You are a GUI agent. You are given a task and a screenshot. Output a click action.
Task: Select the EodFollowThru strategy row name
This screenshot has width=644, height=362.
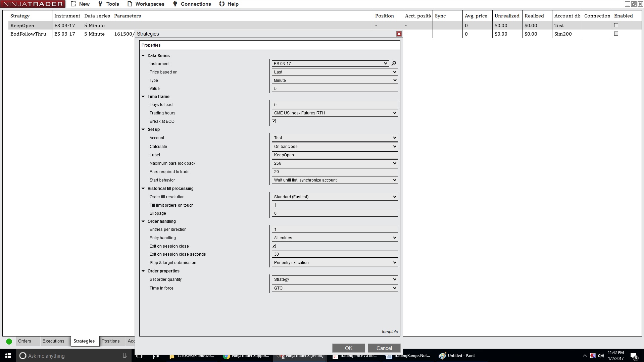click(28, 34)
